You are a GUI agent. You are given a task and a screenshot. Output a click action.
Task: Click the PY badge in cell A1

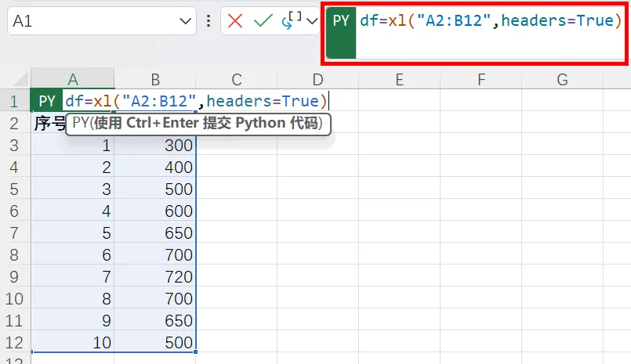tap(47, 101)
